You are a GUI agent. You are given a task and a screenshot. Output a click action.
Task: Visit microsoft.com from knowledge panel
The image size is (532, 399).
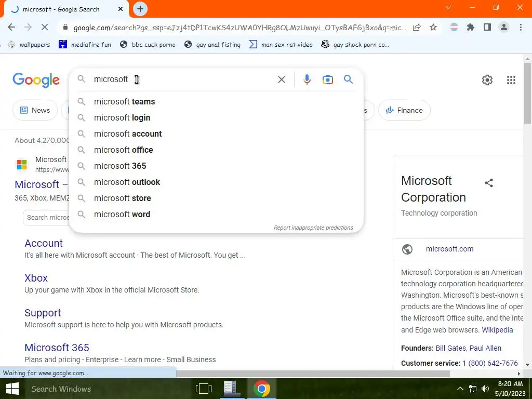[x=449, y=249]
